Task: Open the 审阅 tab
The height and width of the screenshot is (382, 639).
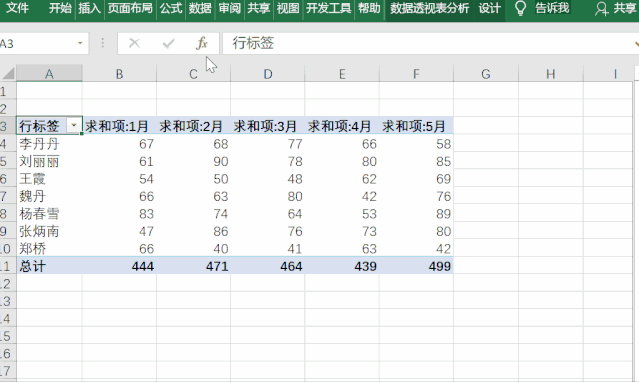Action: [229, 8]
